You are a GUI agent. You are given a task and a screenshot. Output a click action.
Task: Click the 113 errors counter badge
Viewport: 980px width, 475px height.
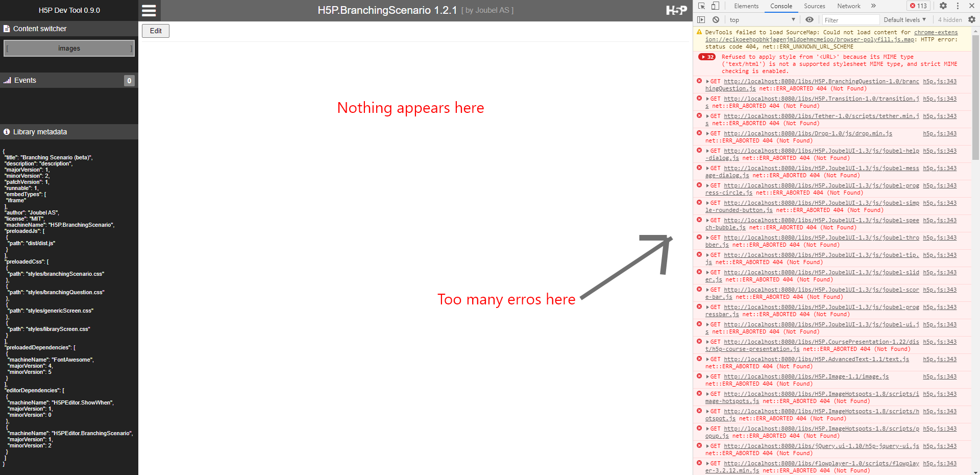918,6
